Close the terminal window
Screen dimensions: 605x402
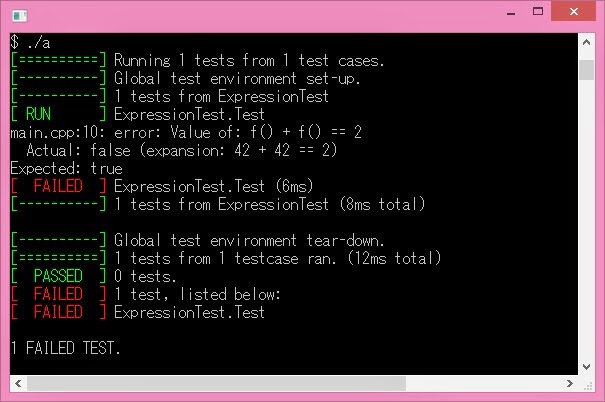click(574, 11)
